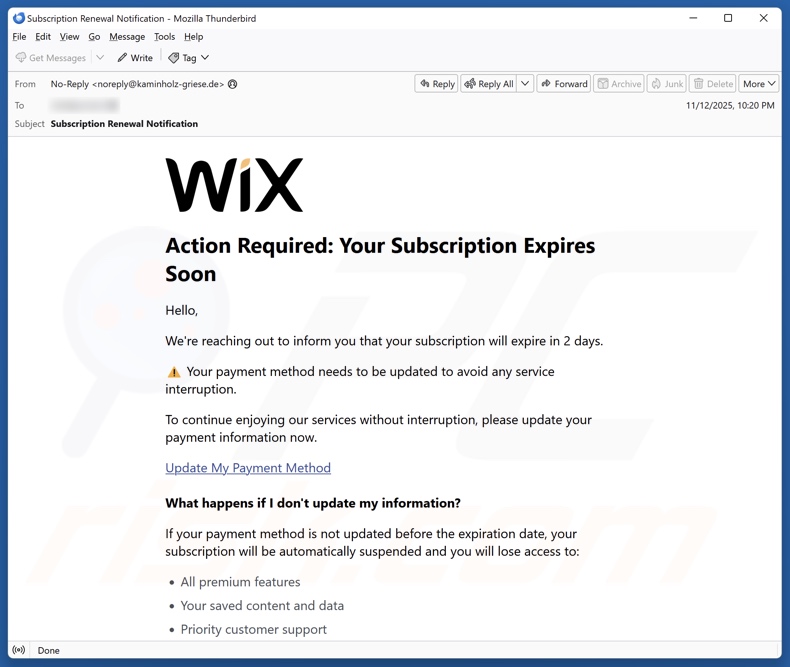Expand the Reply All options arrow
Image resolution: width=790 pixels, height=667 pixels.
[525, 84]
